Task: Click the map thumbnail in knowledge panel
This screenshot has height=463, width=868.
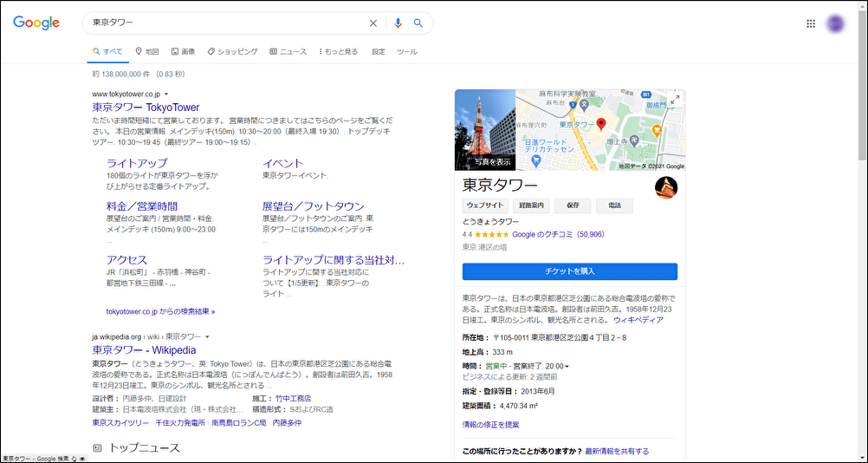Action: click(x=600, y=129)
